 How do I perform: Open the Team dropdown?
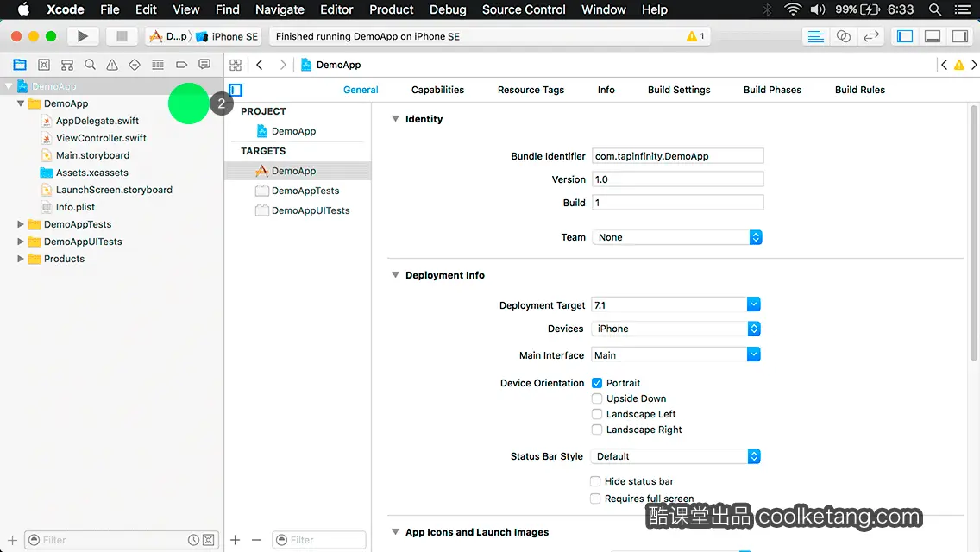[677, 237]
